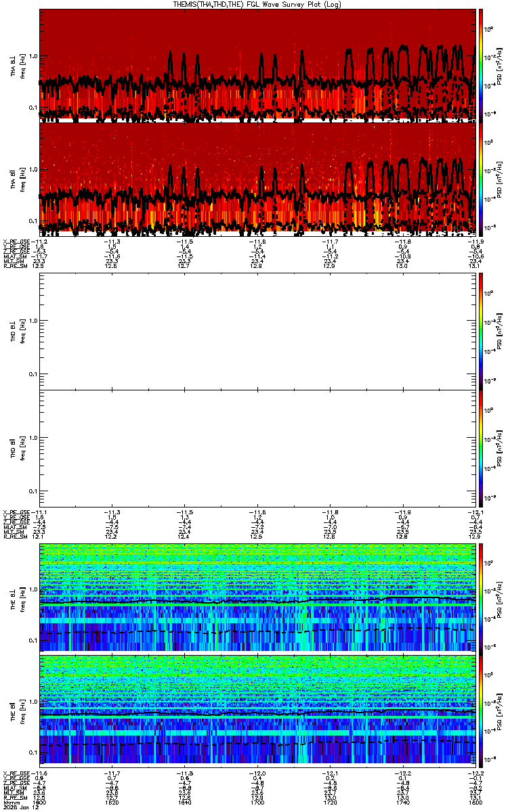This screenshot has width=508, height=812.
Task: Click the THD B∥ freq axis label
Action: click(18, 448)
